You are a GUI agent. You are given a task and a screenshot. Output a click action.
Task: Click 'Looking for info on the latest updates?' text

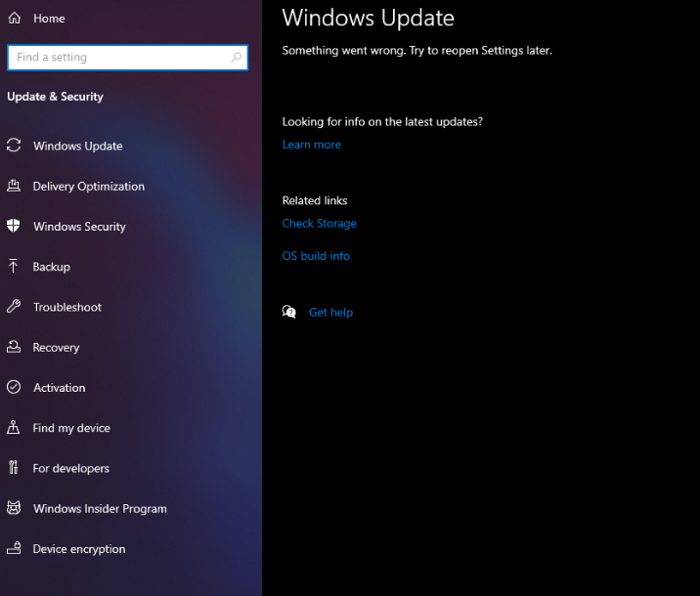pos(382,122)
